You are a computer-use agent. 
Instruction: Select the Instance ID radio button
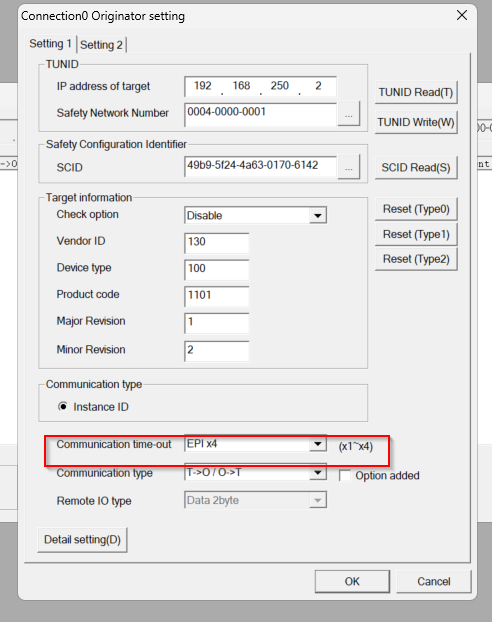click(63, 407)
